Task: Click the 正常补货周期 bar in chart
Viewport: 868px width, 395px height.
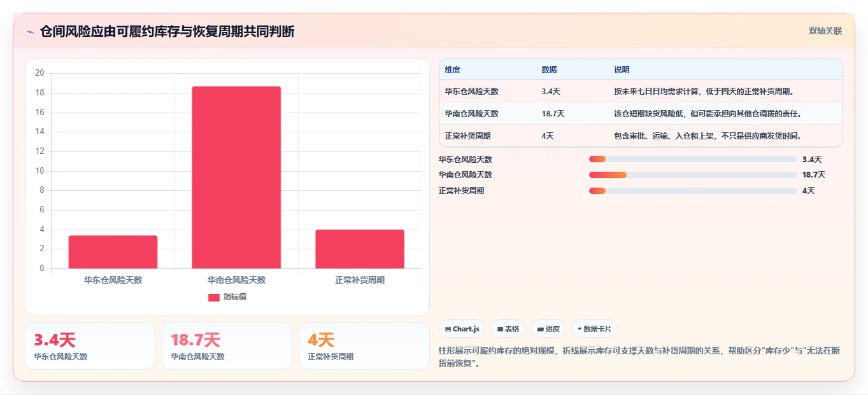Action: (x=360, y=249)
